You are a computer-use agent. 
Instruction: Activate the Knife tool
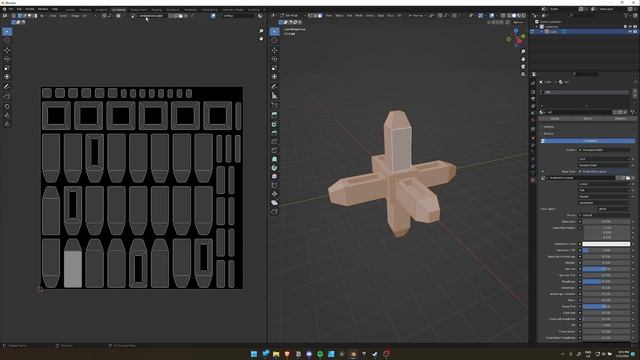(274, 150)
